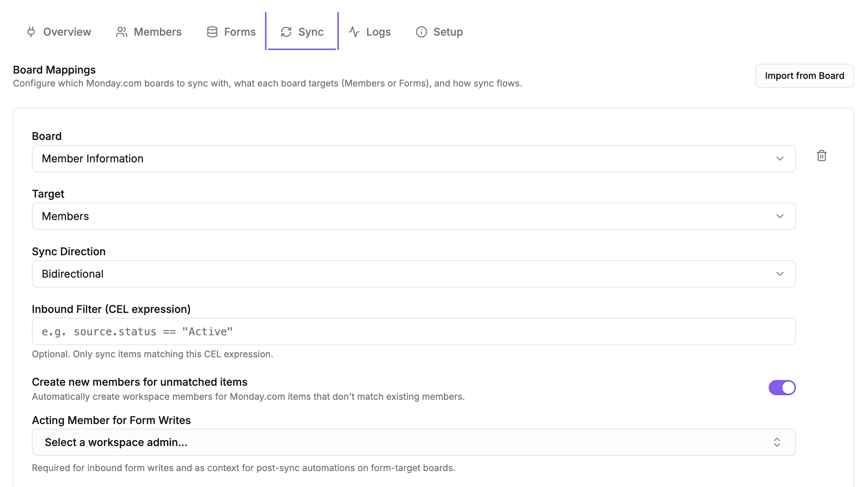This screenshot has width=868, height=487.
Task: Change the Sync Direction from Bidirectional
Action: pyautogui.click(x=413, y=274)
